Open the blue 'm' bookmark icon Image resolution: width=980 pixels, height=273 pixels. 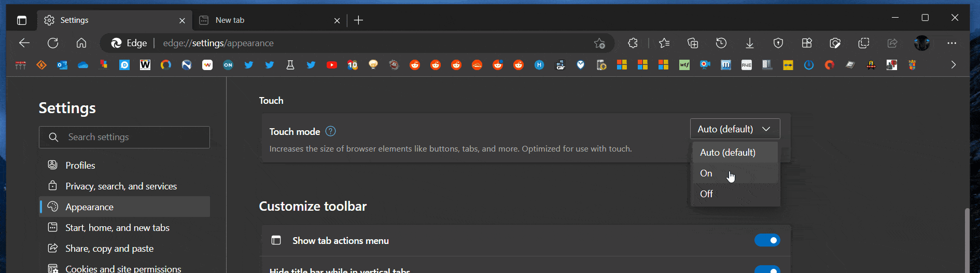coord(726,65)
